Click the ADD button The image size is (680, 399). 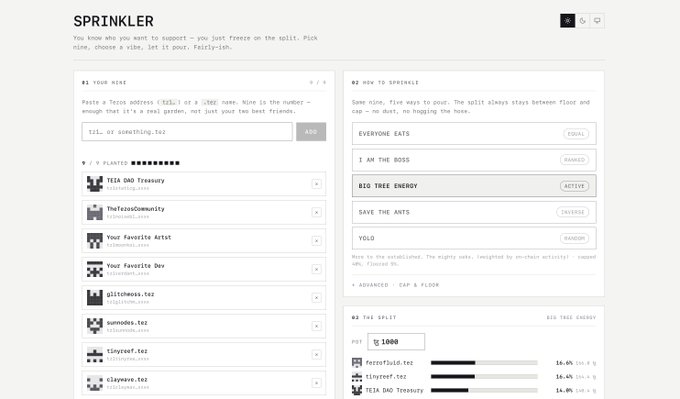pyautogui.click(x=311, y=131)
